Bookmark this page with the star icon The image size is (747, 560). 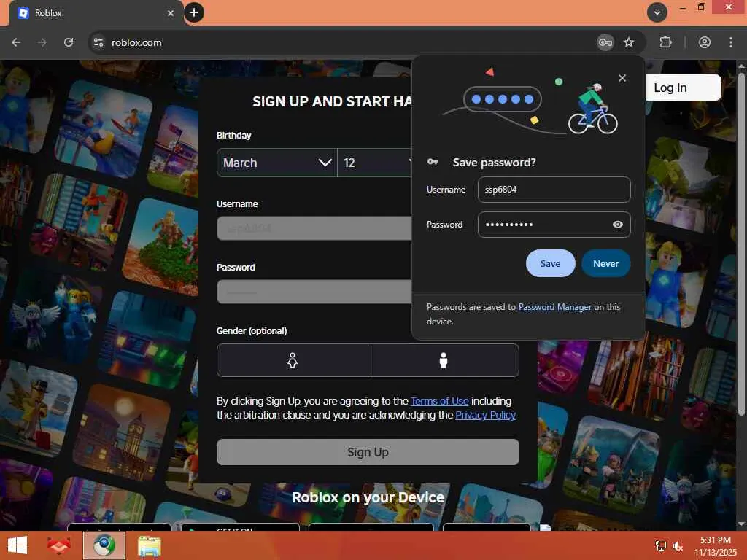point(629,42)
